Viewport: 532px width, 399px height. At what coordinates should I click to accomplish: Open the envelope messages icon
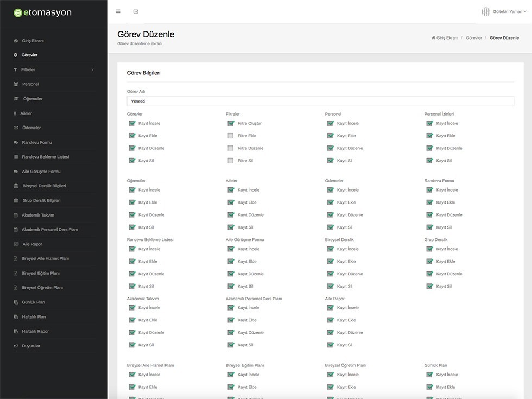[x=136, y=11]
